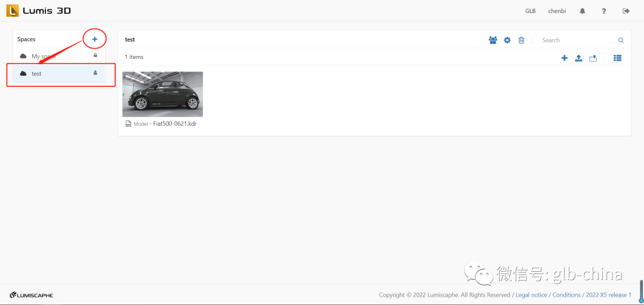Open Legal notice link

point(531,295)
